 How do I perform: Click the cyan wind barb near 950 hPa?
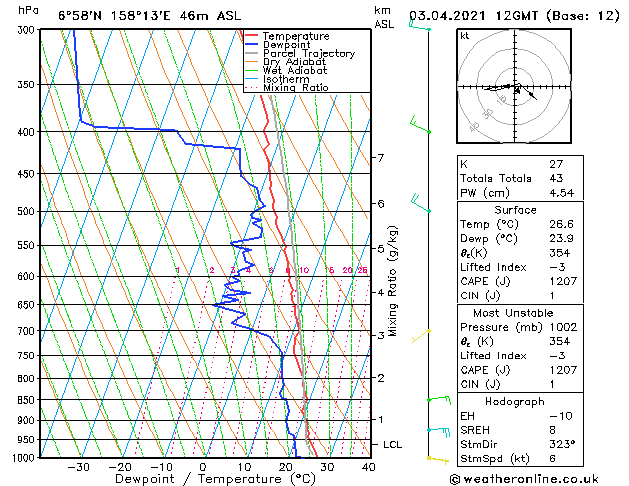click(x=439, y=432)
